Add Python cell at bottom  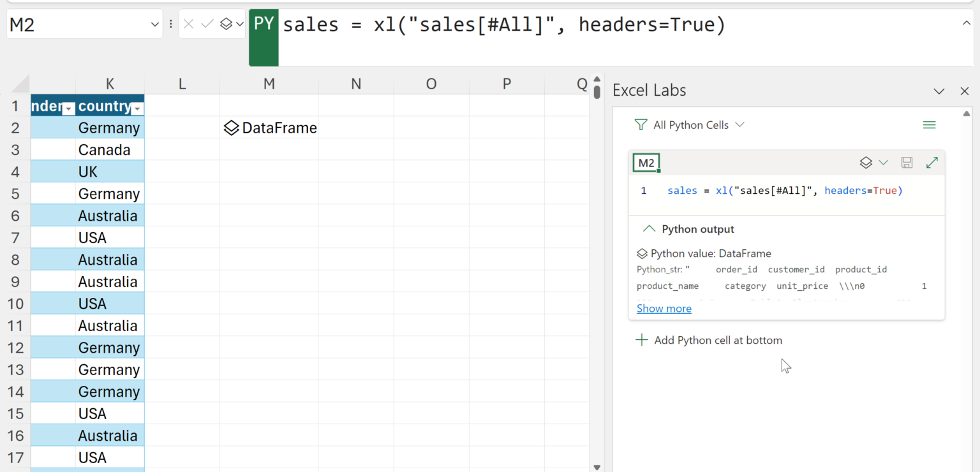click(x=708, y=341)
